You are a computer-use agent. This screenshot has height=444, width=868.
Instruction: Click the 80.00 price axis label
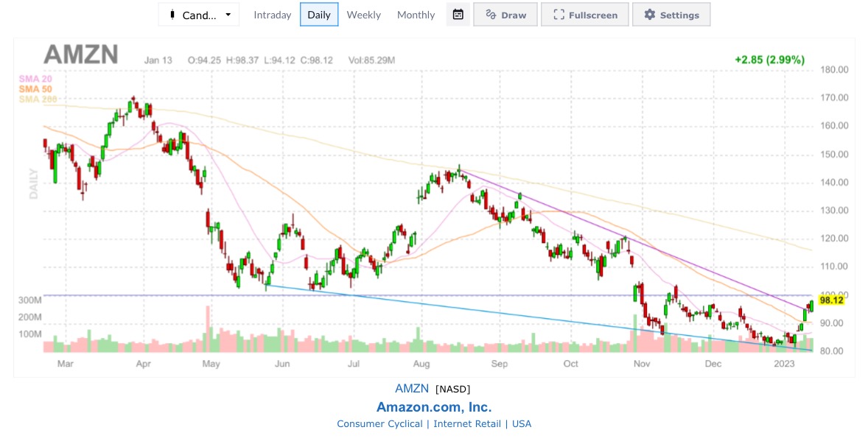(833, 352)
